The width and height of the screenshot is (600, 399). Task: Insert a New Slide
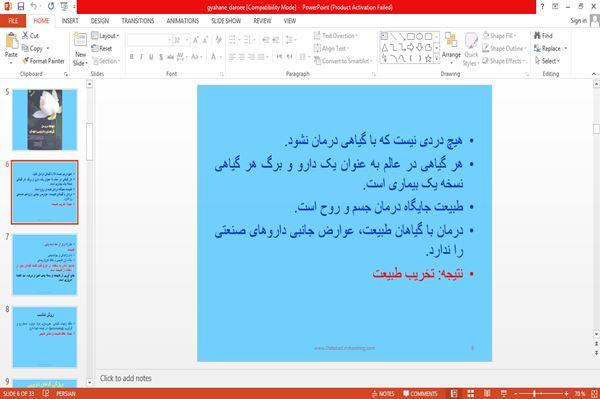[x=80, y=49]
